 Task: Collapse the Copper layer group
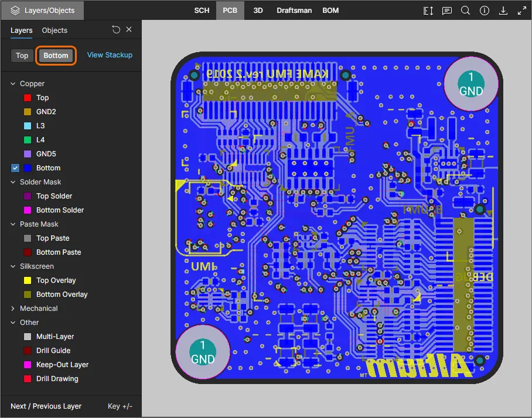tap(13, 84)
